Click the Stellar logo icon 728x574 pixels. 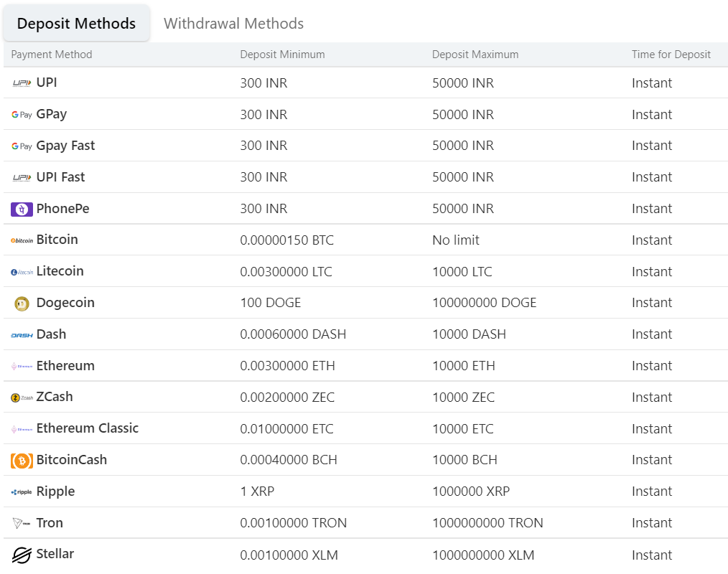pos(22,555)
